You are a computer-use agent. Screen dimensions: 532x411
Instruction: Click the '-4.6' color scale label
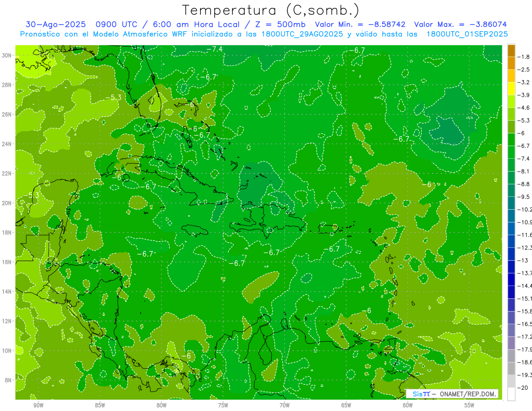click(524, 108)
